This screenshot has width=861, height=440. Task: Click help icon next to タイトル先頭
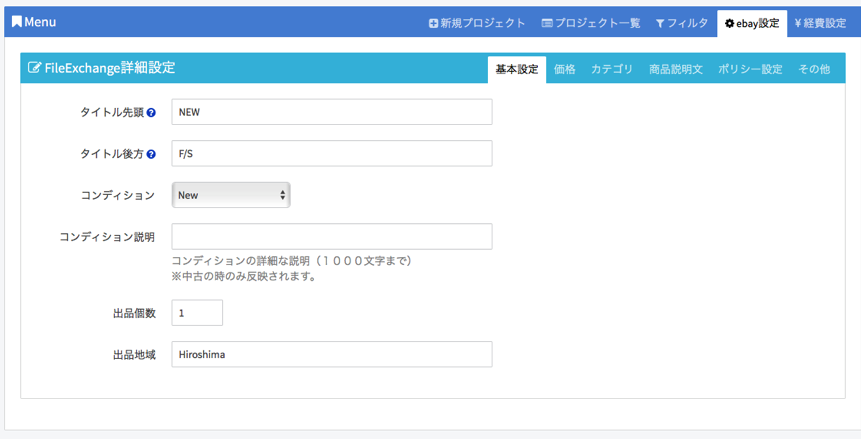[151, 113]
